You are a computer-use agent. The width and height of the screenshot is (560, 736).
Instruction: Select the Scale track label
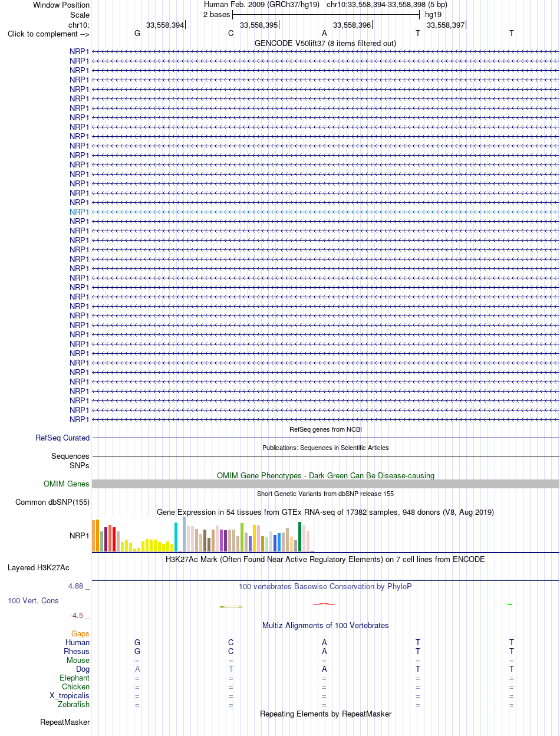80,15
